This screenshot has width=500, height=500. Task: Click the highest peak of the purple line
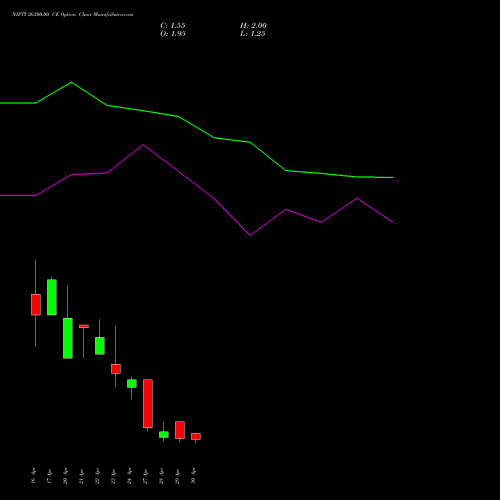click(x=143, y=145)
